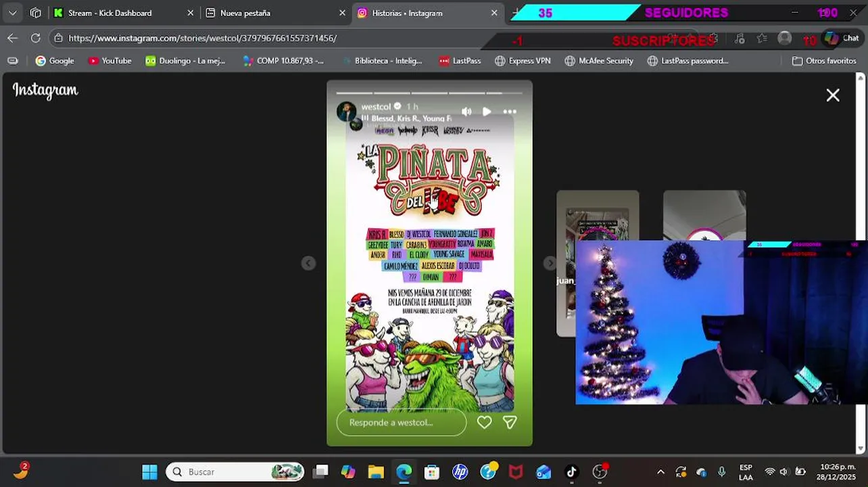The height and width of the screenshot is (487, 868).
Task: Open the tab actions dropdown menu
Action: click(13, 13)
